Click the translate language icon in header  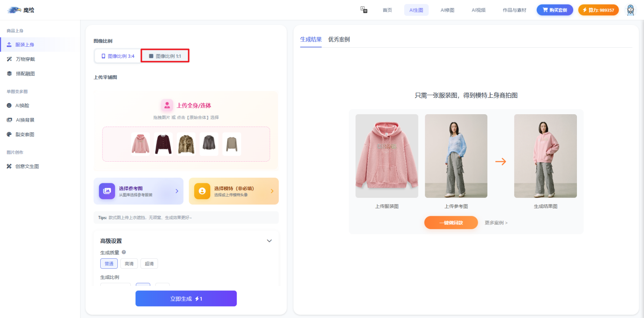pos(364,10)
